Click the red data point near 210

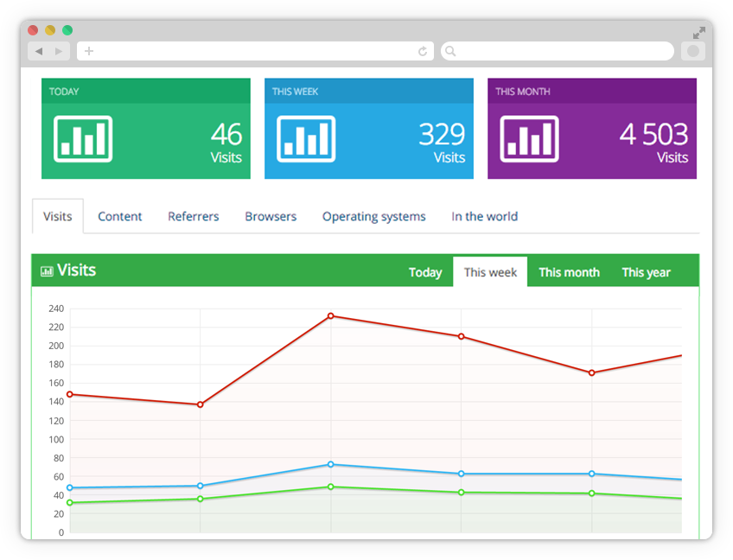[x=461, y=336]
